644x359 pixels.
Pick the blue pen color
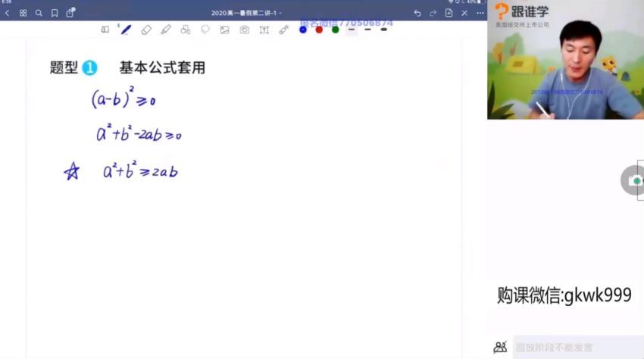click(303, 30)
